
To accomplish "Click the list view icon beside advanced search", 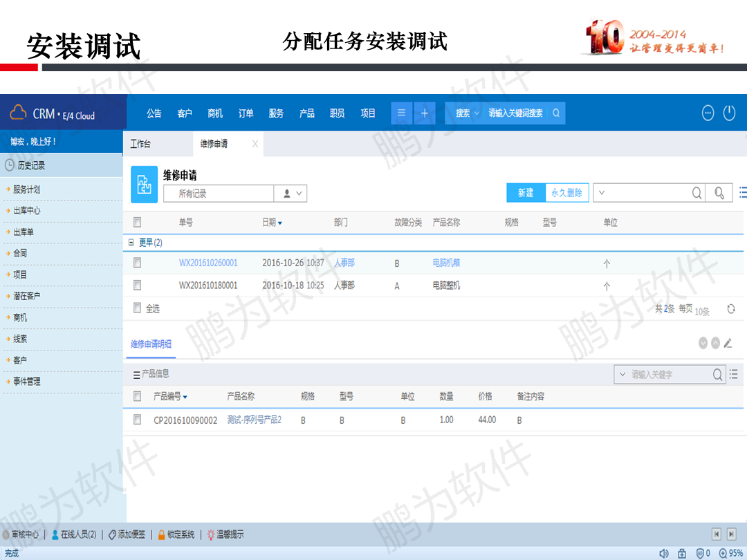I will (742, 192).
